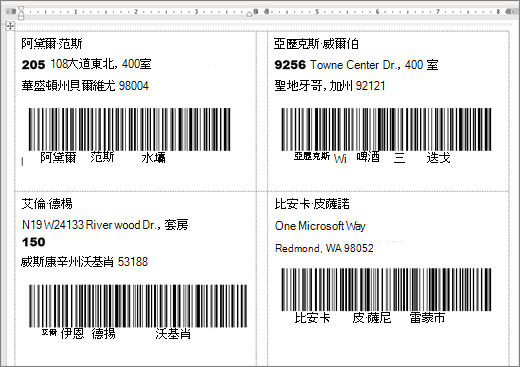The height and width of the screenshot is (367, 520).
Task: Click the text Towne Center Dr., 400 室
Action: pos(374,65)
